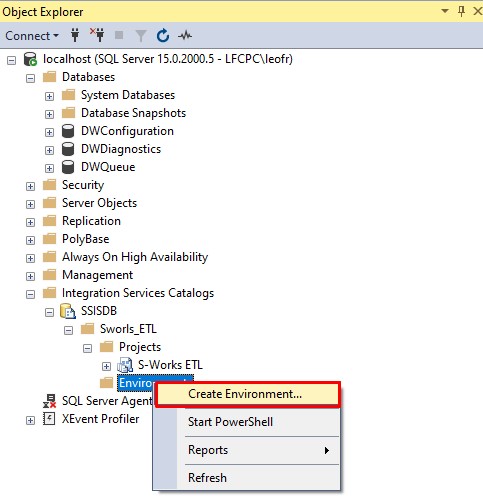483x500 pixels.
Task: Toggle the auto-hide pin icon
Action: click(x=461, y=11)
